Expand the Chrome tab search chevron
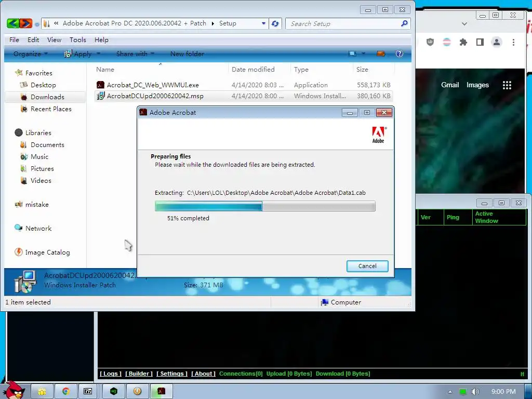Image resolution: width=532 pixels, height=399 pixels. coord(464,24)
